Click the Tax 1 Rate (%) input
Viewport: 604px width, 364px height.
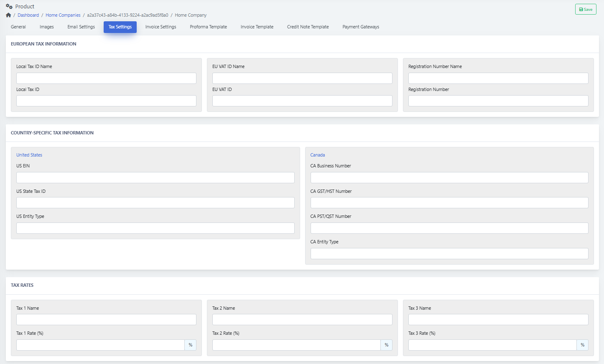coord(100,345)
